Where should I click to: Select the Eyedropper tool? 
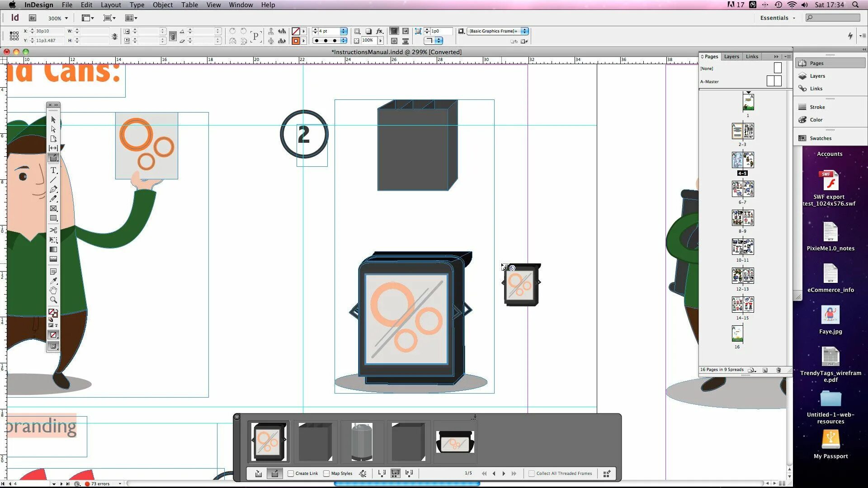click(x=53, y=281)
